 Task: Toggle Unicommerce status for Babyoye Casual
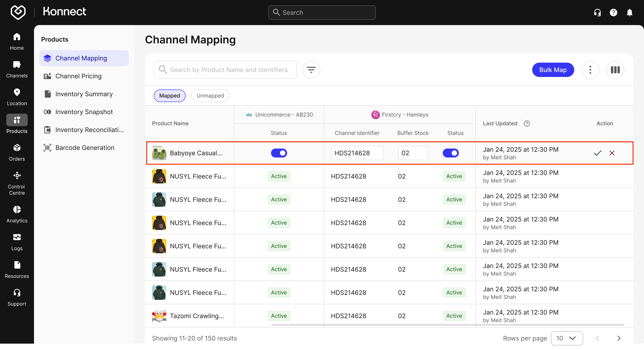point(279,153)
